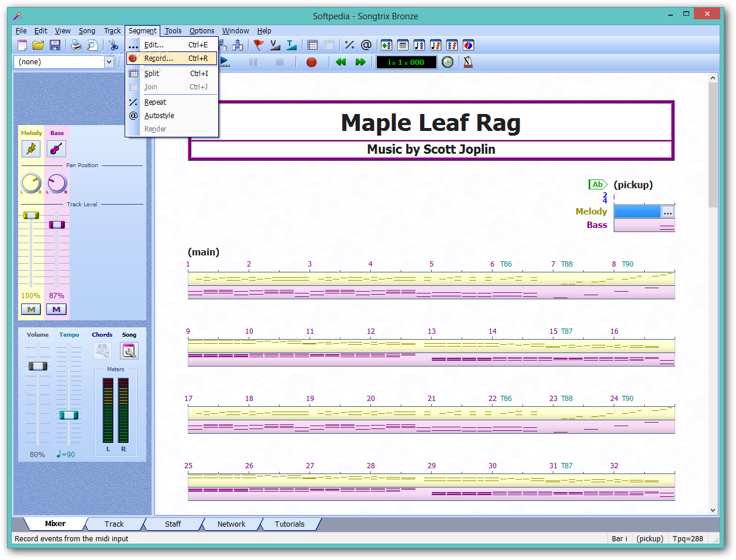Switch to the Track tab
The image size is (736, 560).
(114, 524)
